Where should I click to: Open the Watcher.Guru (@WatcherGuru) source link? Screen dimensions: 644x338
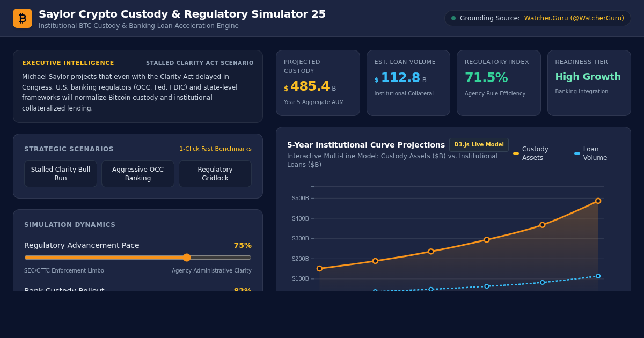[x=574, y=18]
